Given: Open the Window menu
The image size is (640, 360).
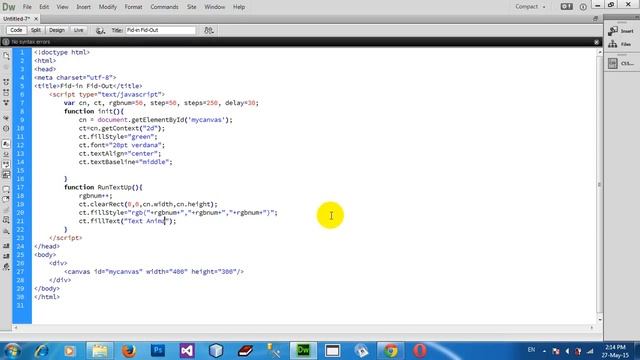Looking at the screenshot, I should pos(215,7).
